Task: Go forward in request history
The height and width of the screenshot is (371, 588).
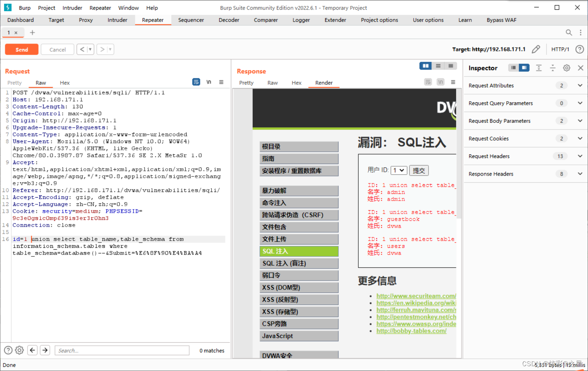Action: [x=102, y=49]
